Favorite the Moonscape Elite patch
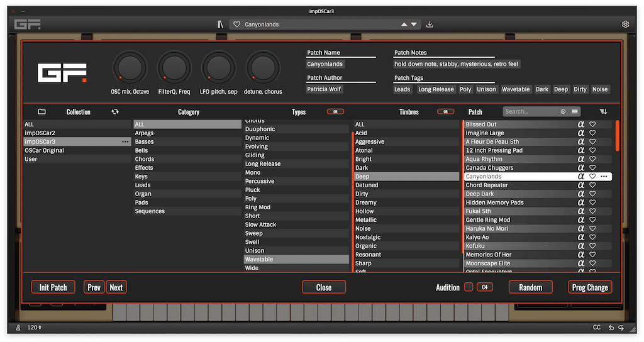Viewport: 644px width, 342px height. coord(592,263)
